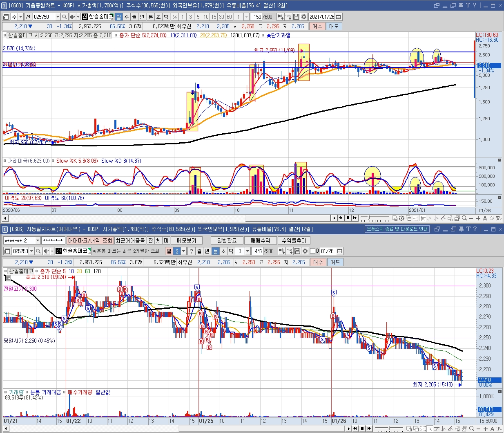504x433 pixels.
Task: Open the calendar picker beside 01/26 in the bottom chart
Action: tap(339, 251)
